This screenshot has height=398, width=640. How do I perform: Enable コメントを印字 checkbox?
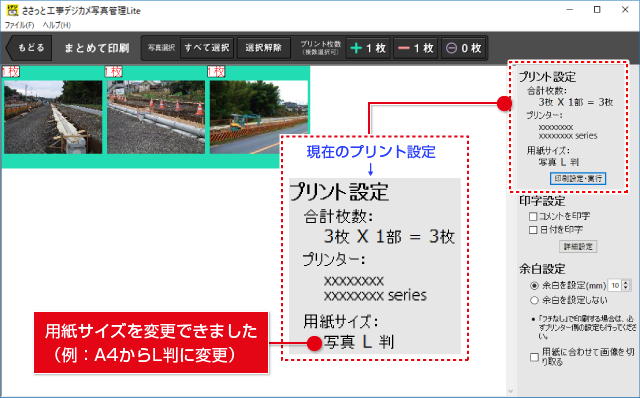click(533, 216)
